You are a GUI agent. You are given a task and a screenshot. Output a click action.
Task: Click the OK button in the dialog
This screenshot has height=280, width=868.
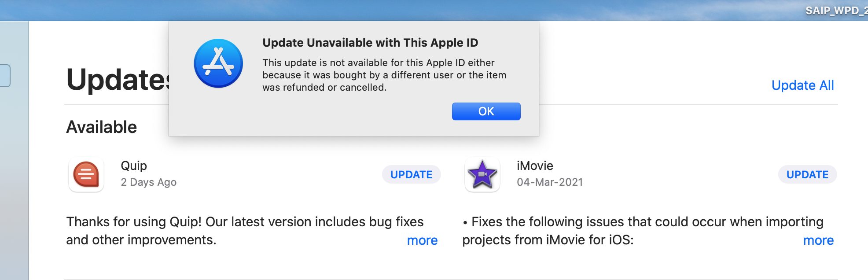coord(486,111)
